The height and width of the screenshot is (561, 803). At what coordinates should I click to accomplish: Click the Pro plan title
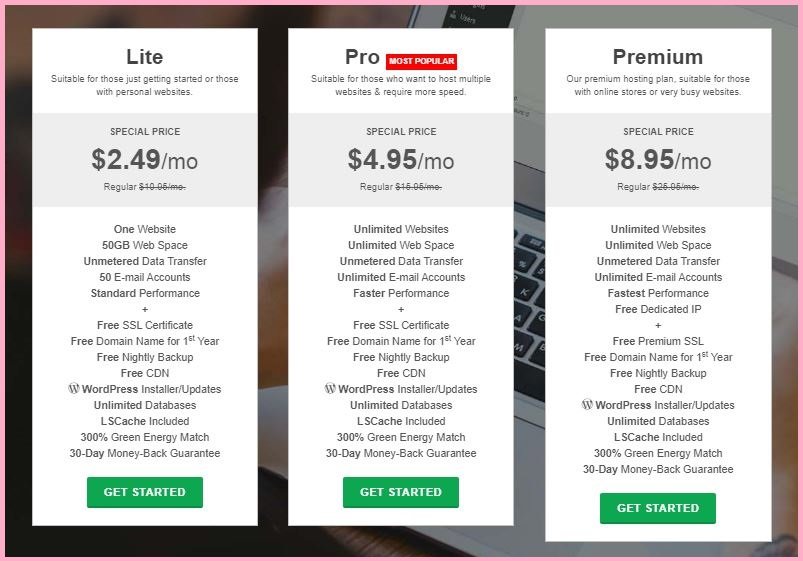pos(363,57)
